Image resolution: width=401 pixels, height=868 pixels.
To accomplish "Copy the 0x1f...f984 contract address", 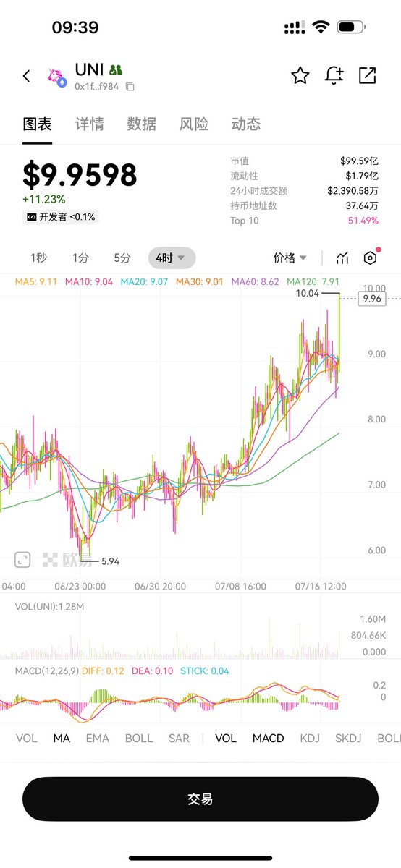I will click(130, 87).
